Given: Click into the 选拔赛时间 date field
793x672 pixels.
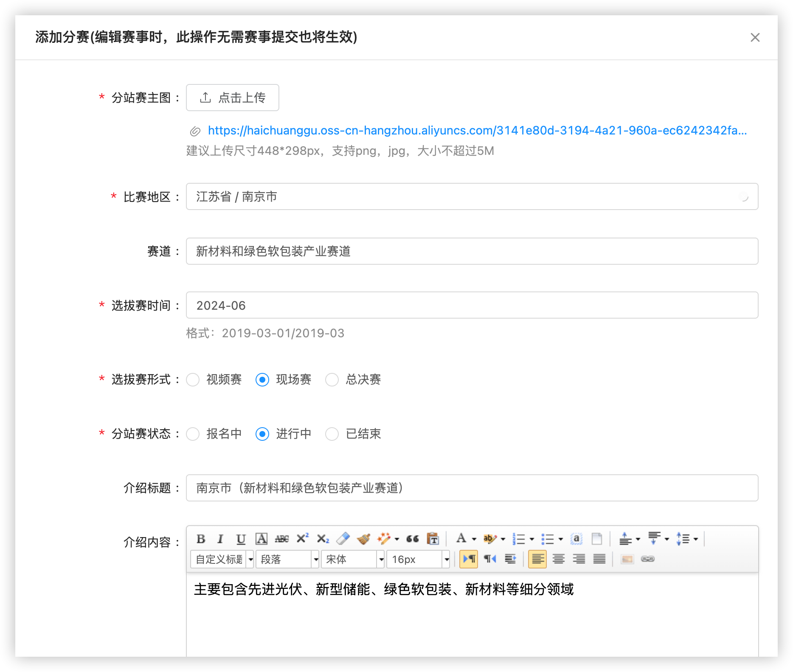Looking at the screenshot, I should pyautogui.click(x=472, y=305).
